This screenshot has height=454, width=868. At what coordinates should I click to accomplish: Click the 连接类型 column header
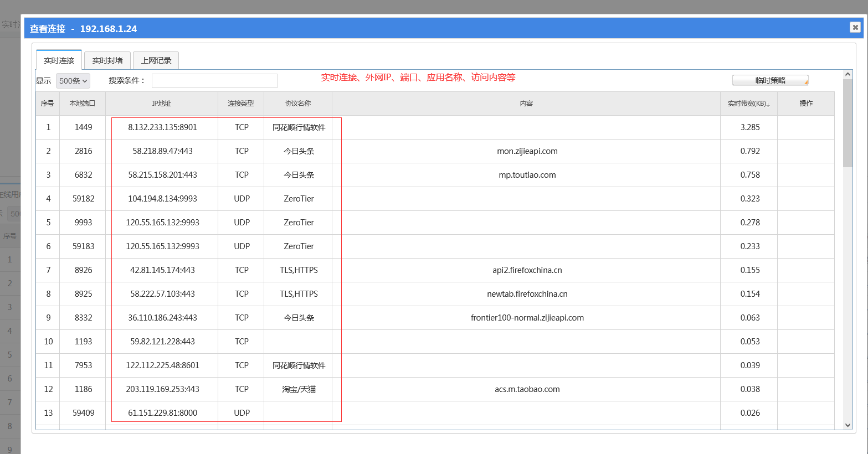click(x=241, y=104)
